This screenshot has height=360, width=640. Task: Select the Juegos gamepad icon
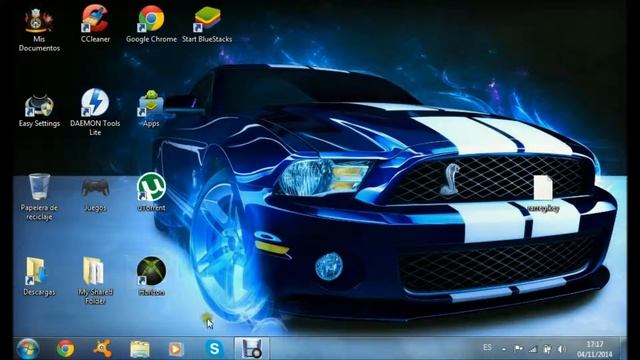coord(95,195)
